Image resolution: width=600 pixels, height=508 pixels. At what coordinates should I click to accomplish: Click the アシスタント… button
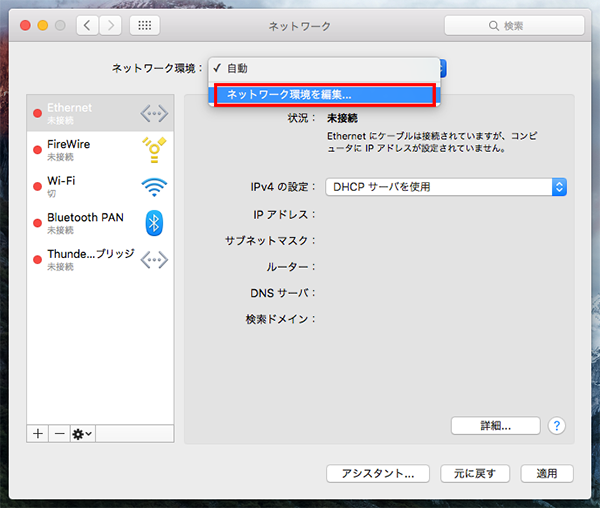(x=378, y=474)
